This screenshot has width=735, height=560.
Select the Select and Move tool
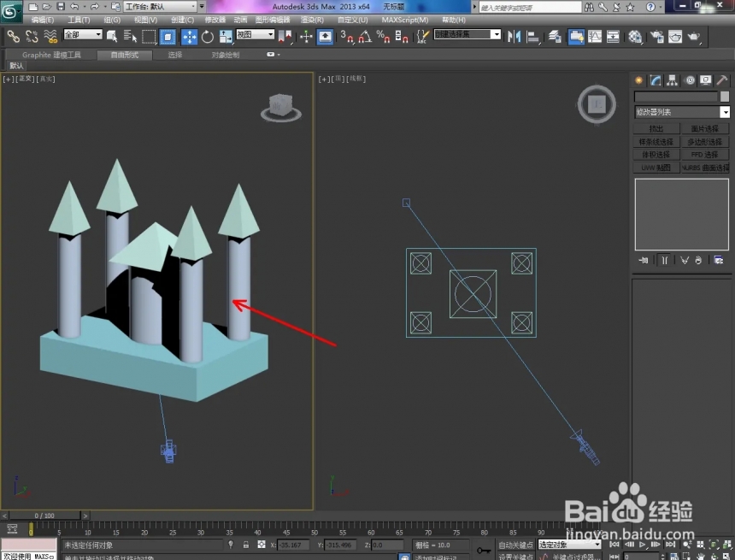(190, 37)
